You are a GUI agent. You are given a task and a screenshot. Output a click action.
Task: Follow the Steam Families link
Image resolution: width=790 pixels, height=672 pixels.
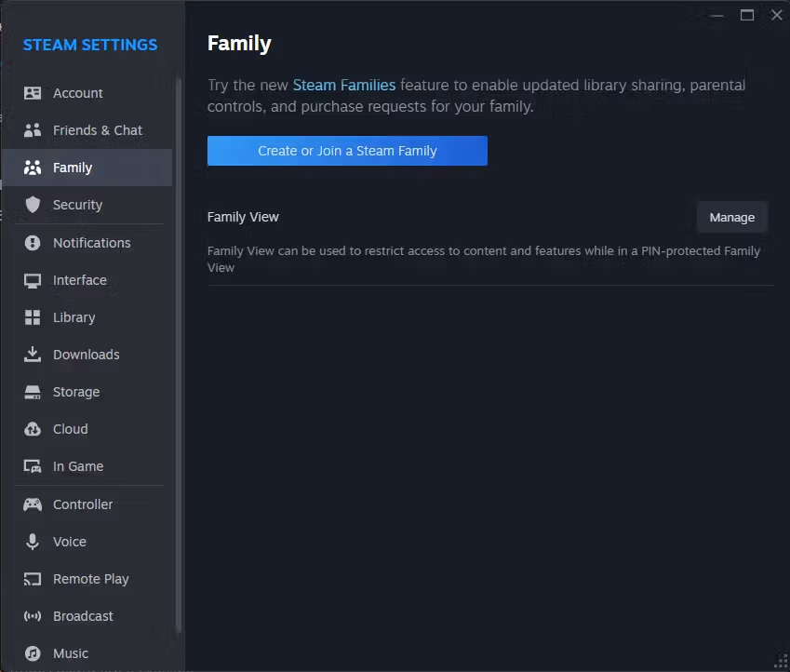pos(344,86)
